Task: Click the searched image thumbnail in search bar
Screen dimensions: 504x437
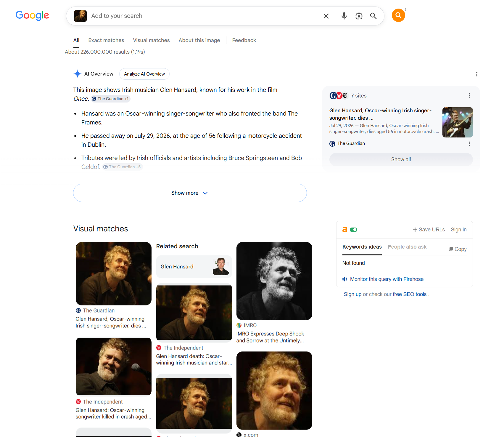Action: (x=80, y=16)
